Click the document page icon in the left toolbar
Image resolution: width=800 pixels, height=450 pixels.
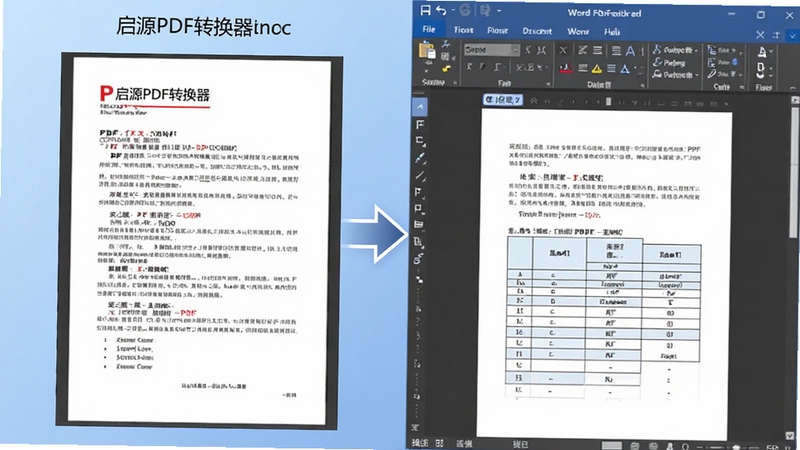pos(418,242)
